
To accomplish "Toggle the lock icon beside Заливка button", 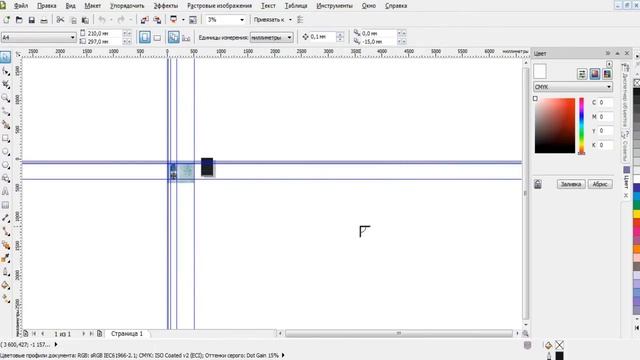I will pos(538,184).
